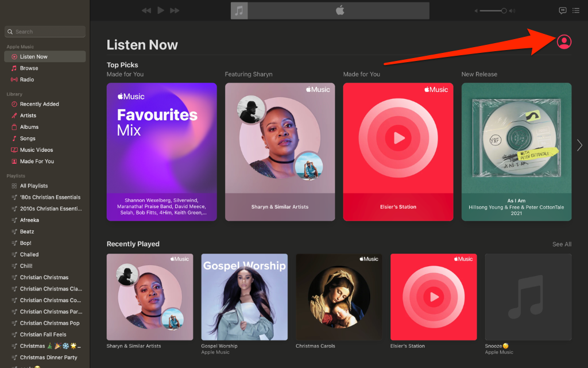Open the Christian Christmas playlist
This screenshot has height=368, width=588.
[45, 278]
